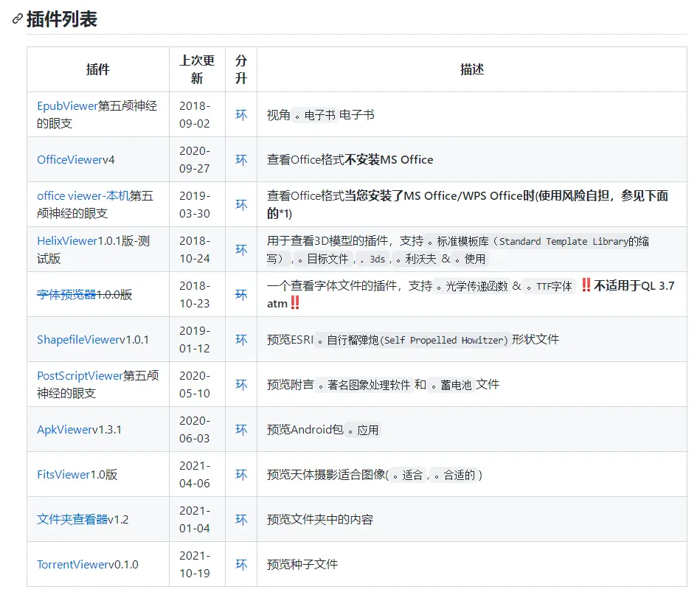The height and width of the screenshot is (595, 700).
Task: Click the 插件 column header
Action: 98,69
